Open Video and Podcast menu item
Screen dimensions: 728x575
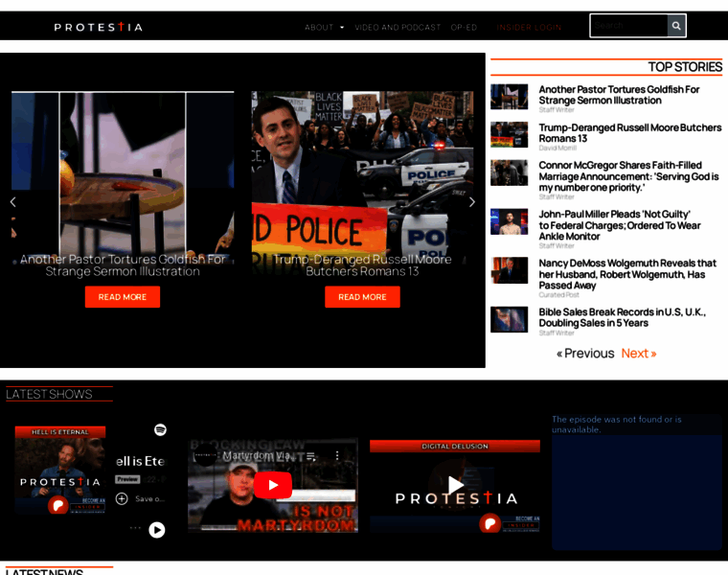coord(398,27)
